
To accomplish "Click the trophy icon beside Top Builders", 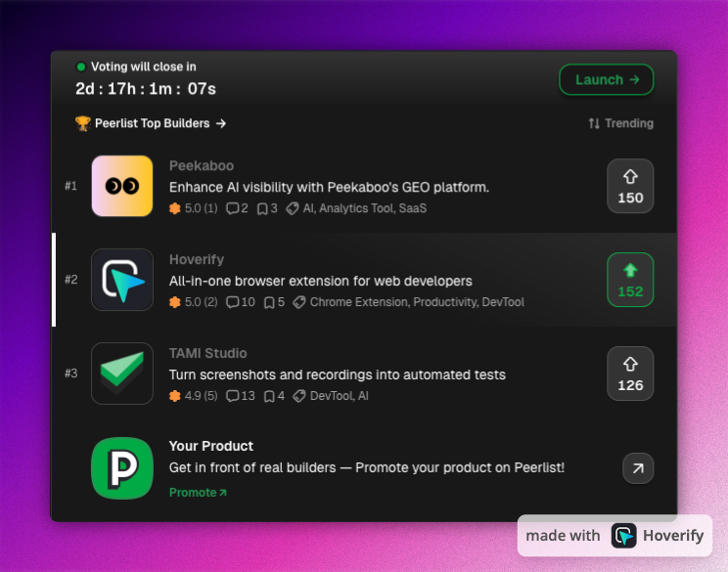I will point(82,123).
